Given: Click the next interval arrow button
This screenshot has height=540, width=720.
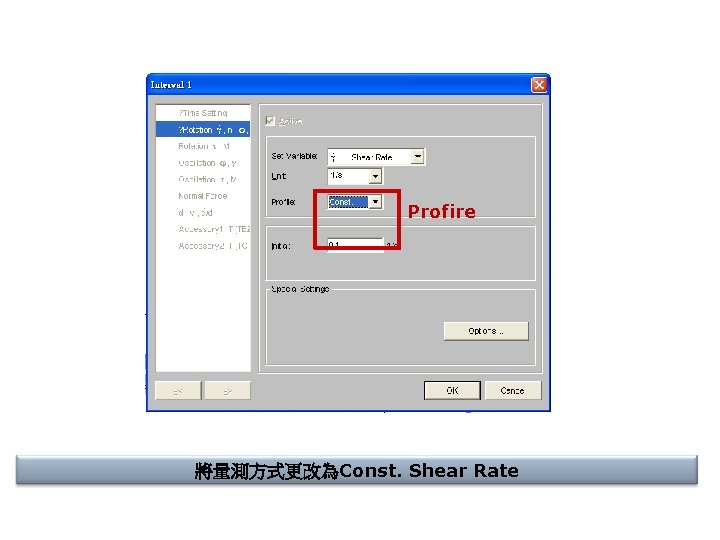Looking at the screenshot, I should click(x=227, y=391).
